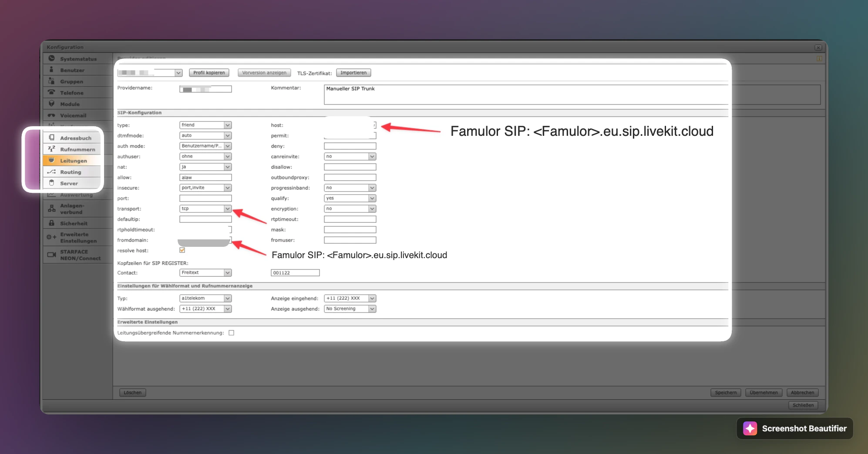
Task: Click the Telefone phone icon
Action: tap(51, 92)
